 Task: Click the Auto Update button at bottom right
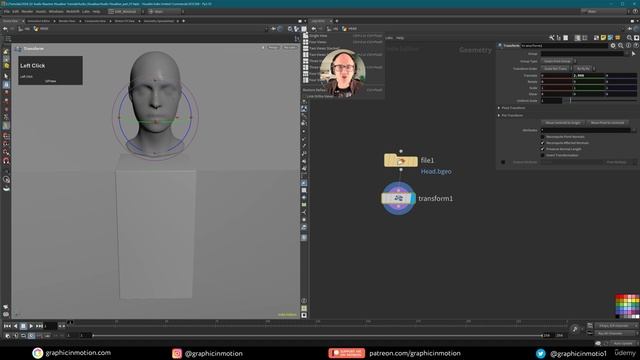[623, 343]
